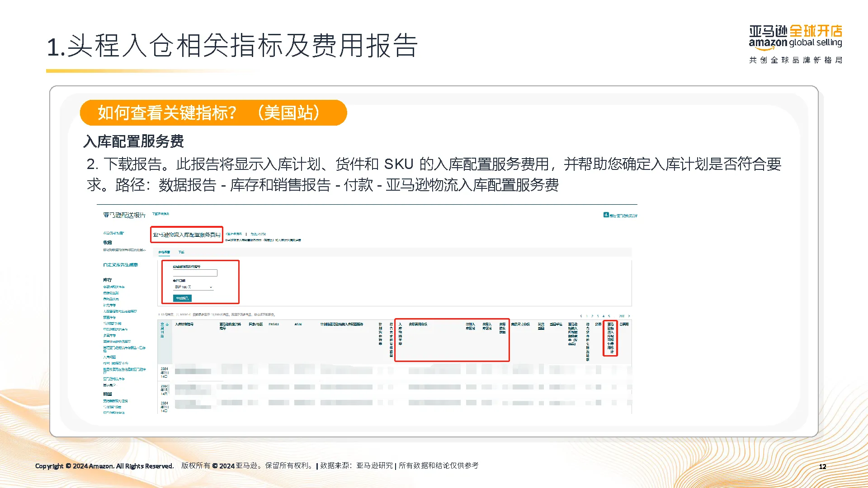Switch to the 下载 download tab
The height and width of the screenshot is (488, 868).
pos(181,252)
